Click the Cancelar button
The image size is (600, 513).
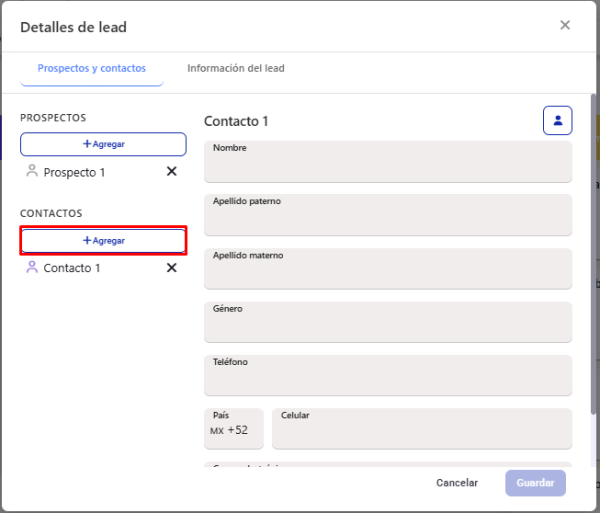pyautogui.click(x=457, y=483)
